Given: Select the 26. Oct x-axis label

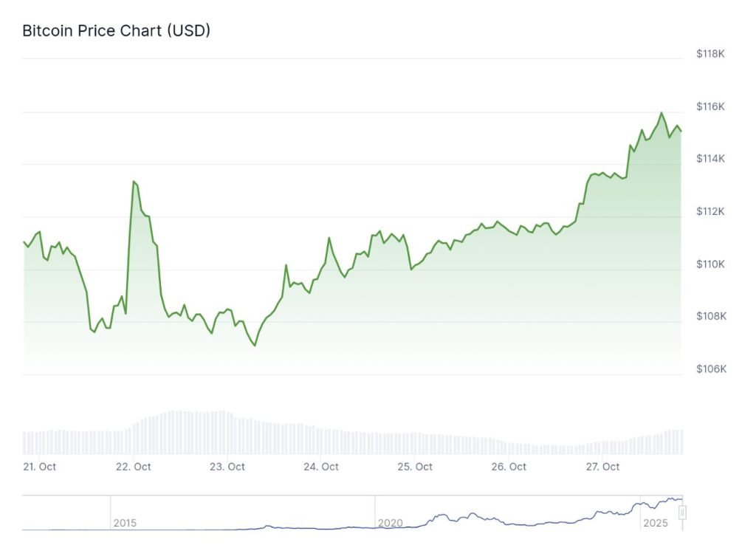Looking at the screenshot, I should point(509,467).
